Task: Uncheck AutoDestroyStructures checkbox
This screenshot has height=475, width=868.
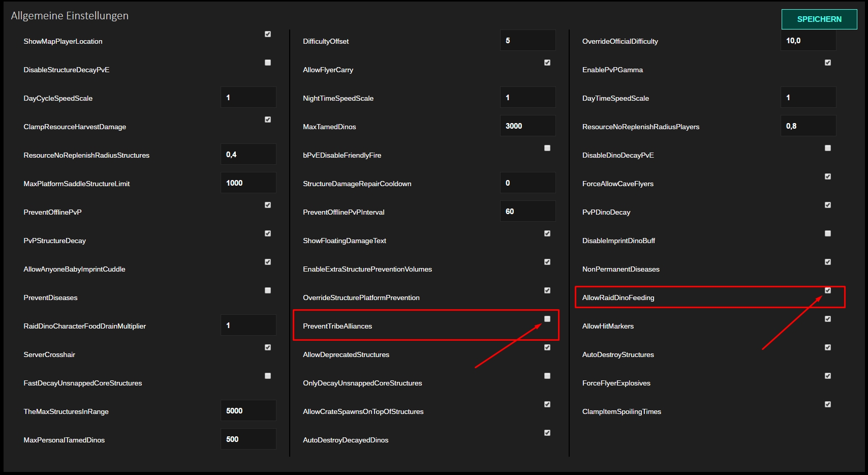Action: pyautogui.click(x=828, y=347)
